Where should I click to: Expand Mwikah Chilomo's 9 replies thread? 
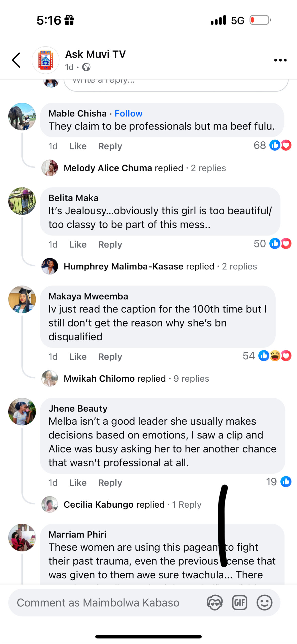(136, 379)
